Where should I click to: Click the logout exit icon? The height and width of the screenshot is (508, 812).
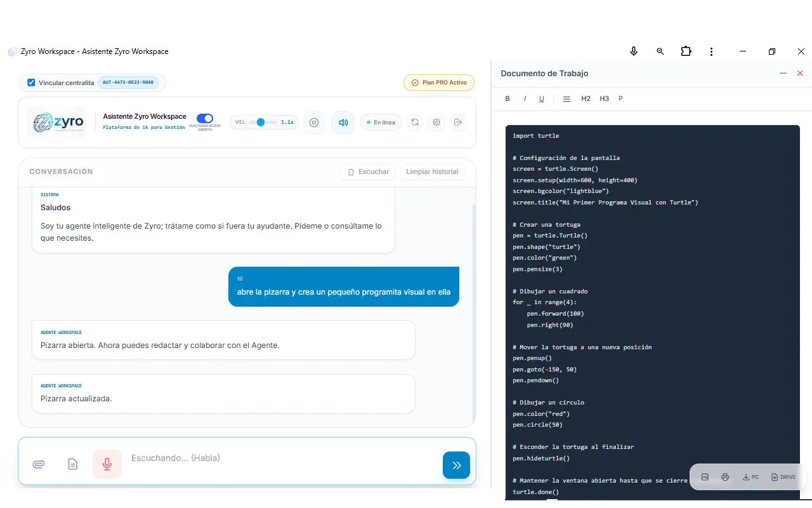tap(458, 123)
